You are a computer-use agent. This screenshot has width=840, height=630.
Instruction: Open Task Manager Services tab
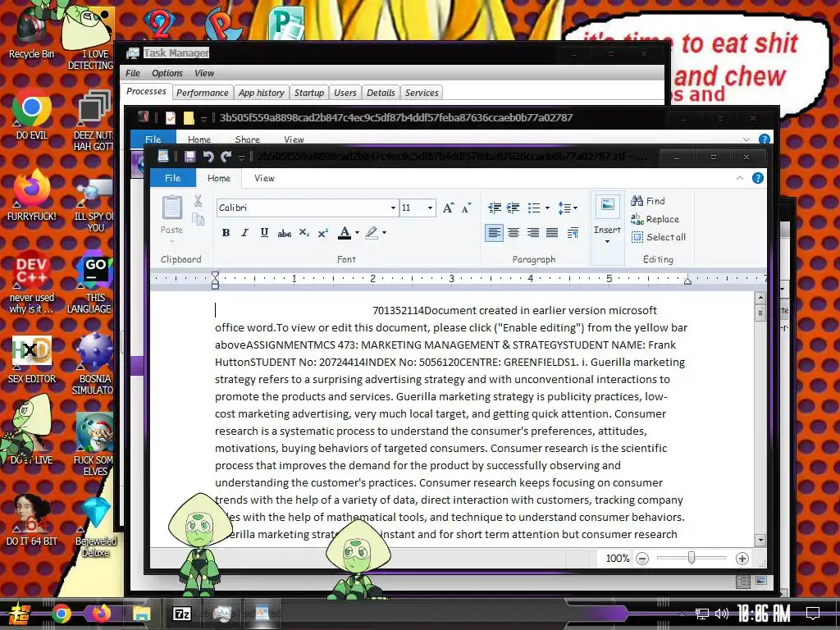coord(422,93)
